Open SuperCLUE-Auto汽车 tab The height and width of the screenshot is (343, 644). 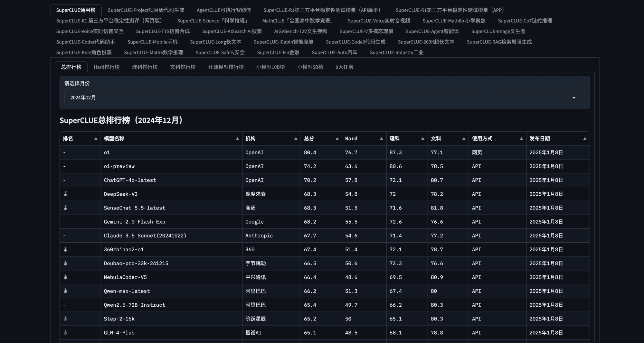pyautogui.click(x=335, y=52)
